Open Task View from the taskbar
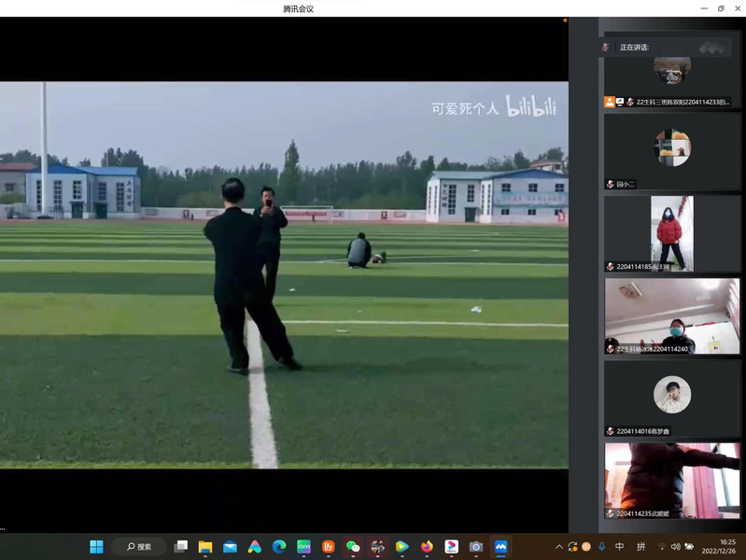The image size is (746, 560). point(181,546)
